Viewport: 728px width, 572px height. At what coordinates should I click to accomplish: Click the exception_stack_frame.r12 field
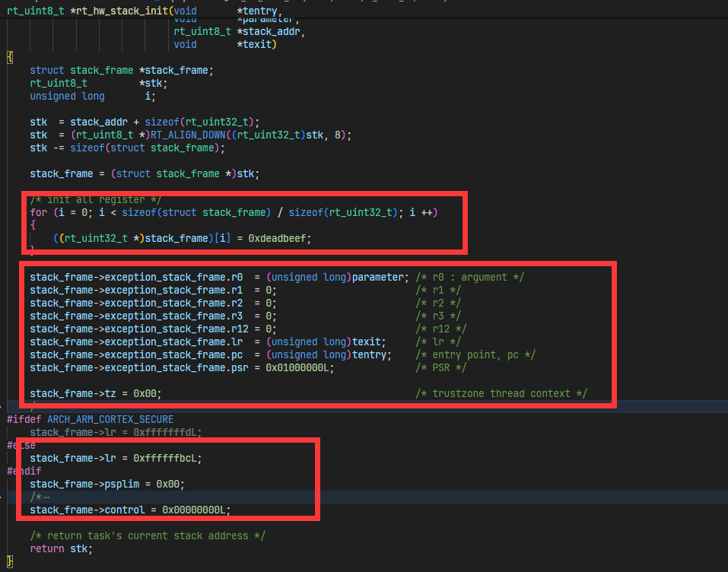click(139, 329)
